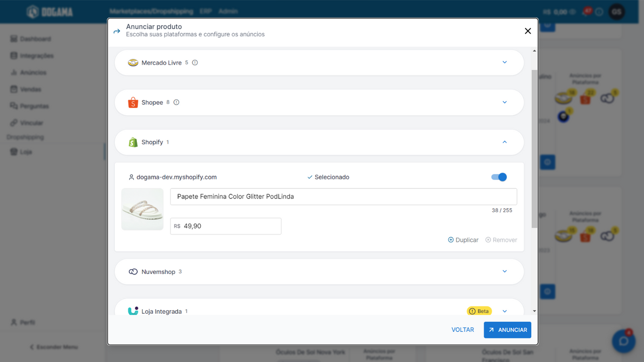Viewport: 644px width, 362px height.
Task: Click the Anúncios sidebar icon
Action: [x=14, y=72]
